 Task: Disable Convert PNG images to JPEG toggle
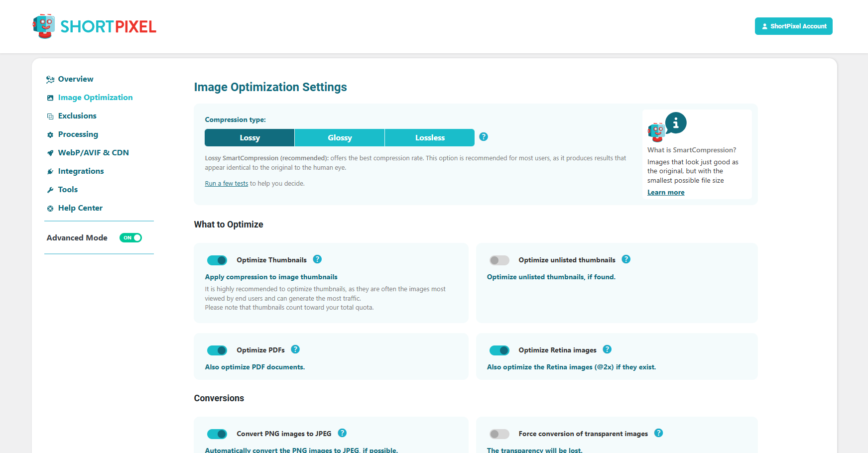pyautogui.click(x=217, y=434)
